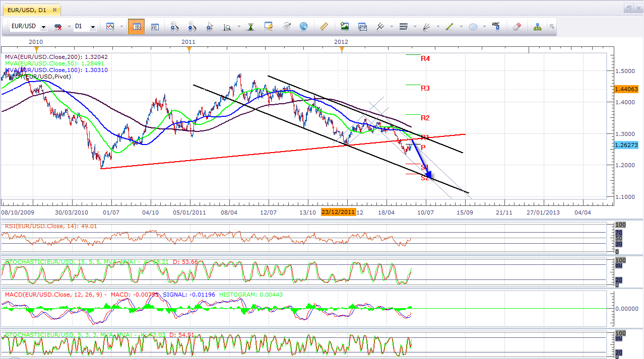The height and width of the screenshot is (359, 644).
Task: Toggle the eye visibility icon in toolbar
Action: click(x=287, y=27)
